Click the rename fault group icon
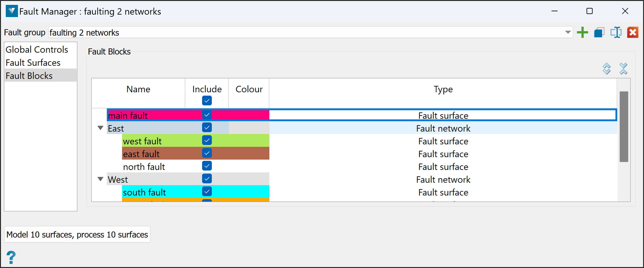 [616, 32]
